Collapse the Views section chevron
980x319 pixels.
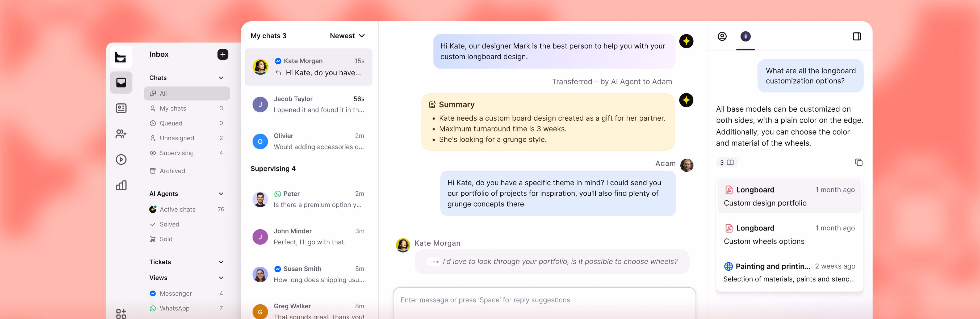[x=221, y=278]
